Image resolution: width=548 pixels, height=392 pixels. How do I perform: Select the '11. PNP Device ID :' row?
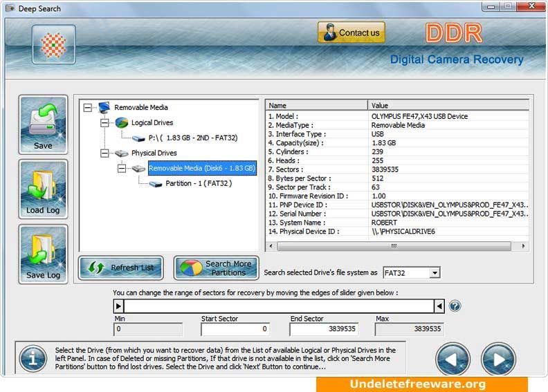[x=397, y=205]
